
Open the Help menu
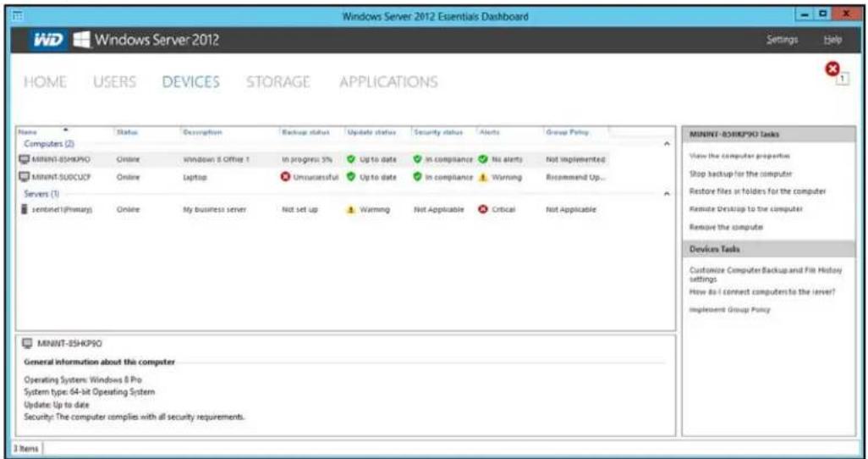pos(832,40)
